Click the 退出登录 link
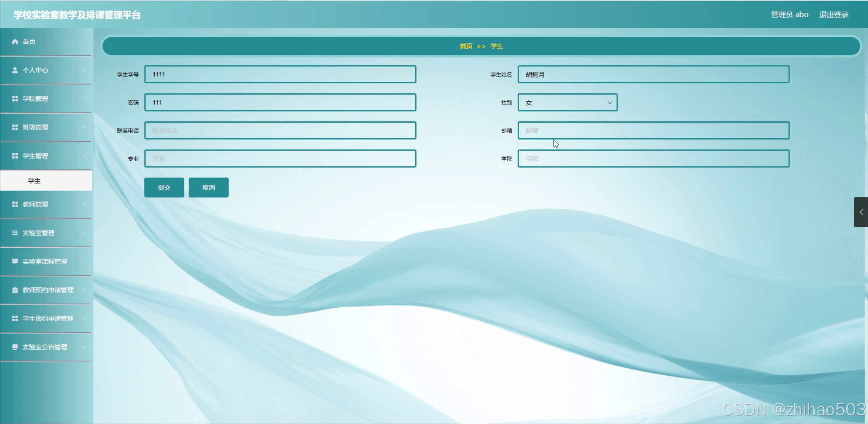 click(833, 15)
